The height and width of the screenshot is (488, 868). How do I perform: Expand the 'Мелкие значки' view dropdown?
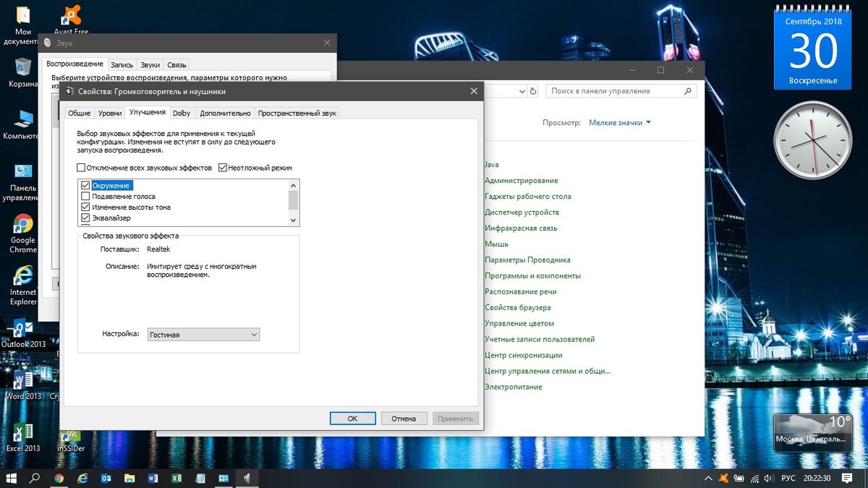click(620, 123)
